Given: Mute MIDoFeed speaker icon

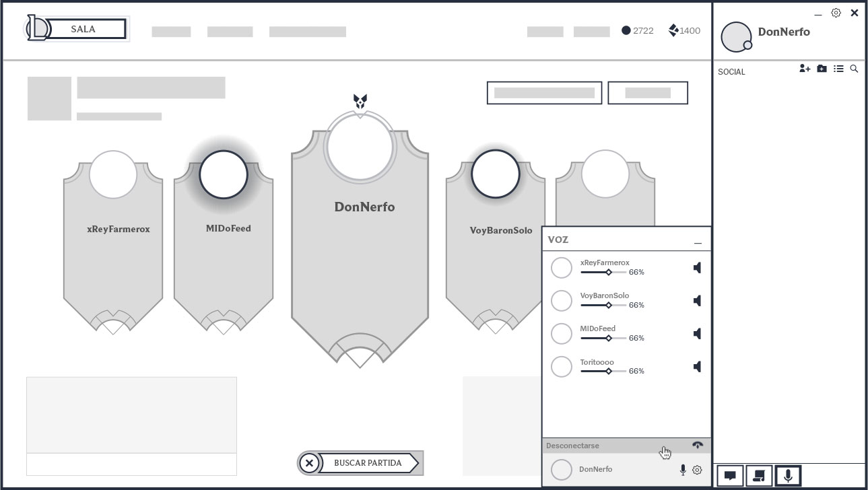Looking at the screenshot, I should click(697, 334).
